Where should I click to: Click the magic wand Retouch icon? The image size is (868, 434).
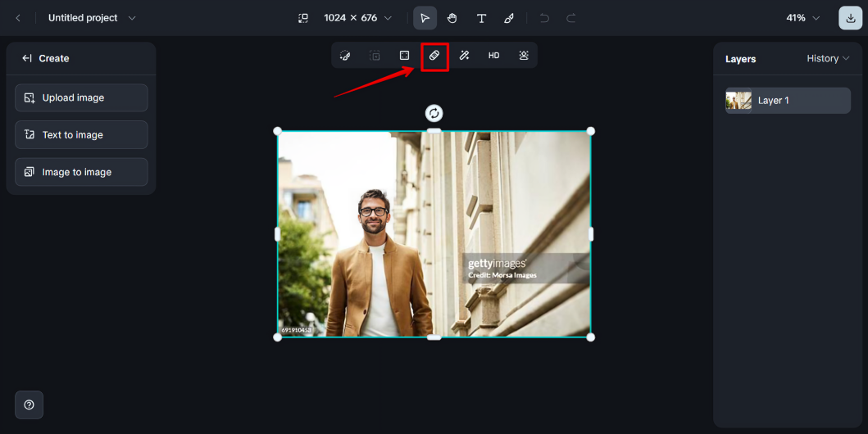(x=464, y=56)
